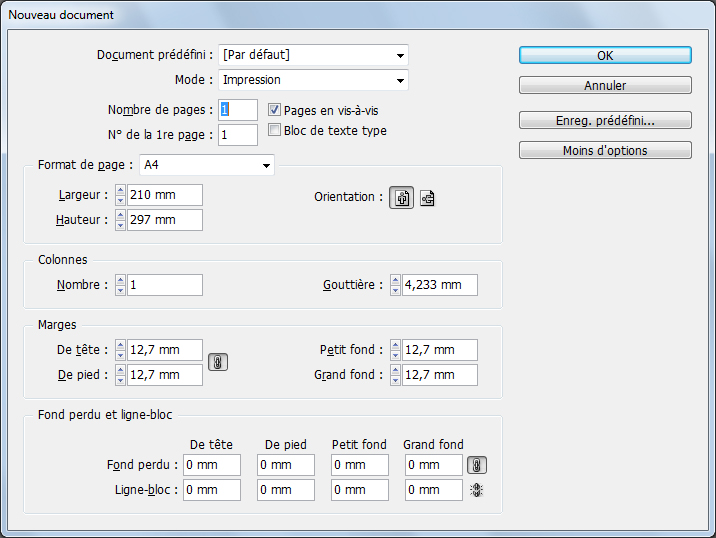
Task: Decrease Largeur with down arrow
Action: 120,200
